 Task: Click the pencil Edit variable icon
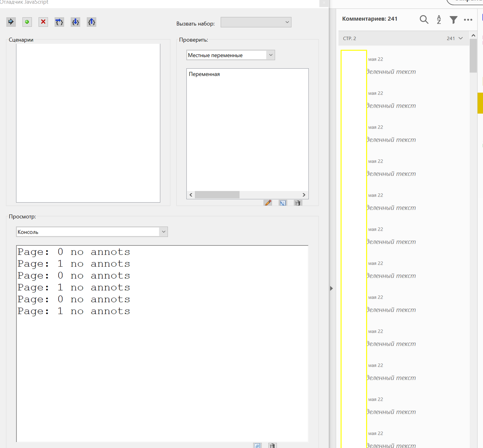268,203
